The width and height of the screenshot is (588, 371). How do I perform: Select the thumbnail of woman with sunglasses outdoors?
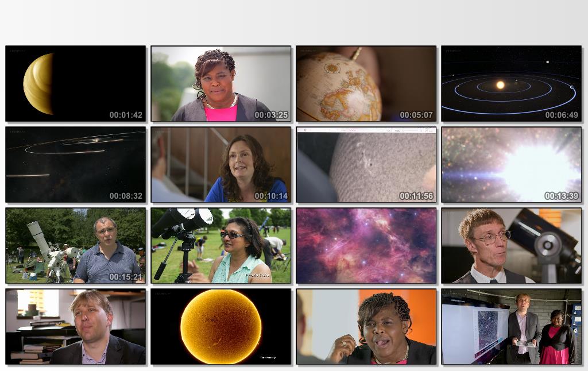(x=221, y=246)
